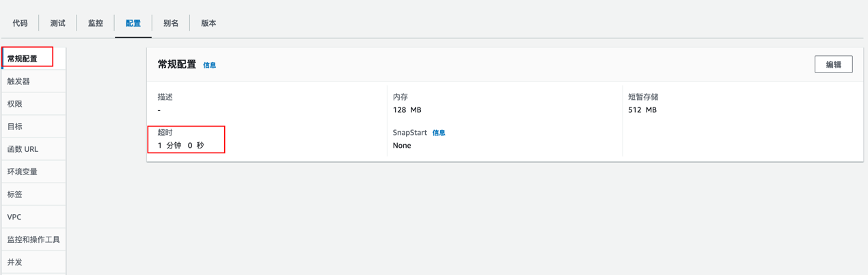Open the 别名 tab
Image resolution: width=868 pixels, height=275 pixels.
click(x=171, y=23)
